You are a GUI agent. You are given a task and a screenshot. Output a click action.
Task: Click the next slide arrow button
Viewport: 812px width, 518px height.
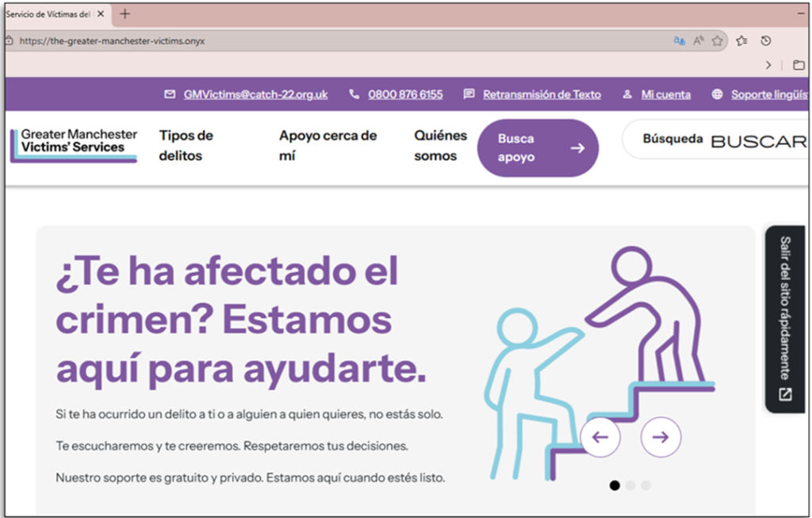[x=661, y=437]
